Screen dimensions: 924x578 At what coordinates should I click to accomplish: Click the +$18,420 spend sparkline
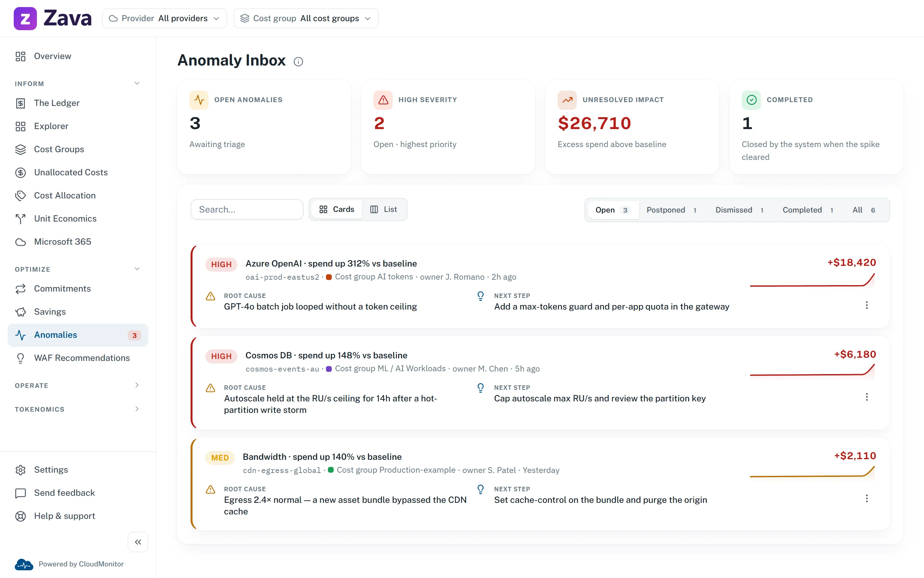[x=812, y=280]
